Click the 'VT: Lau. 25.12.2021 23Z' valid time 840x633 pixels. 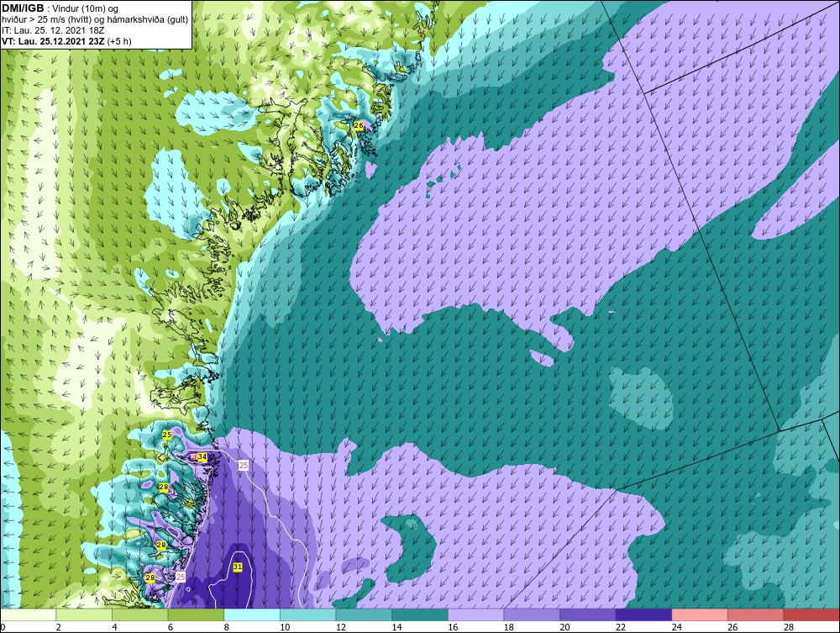click(54, 40)
